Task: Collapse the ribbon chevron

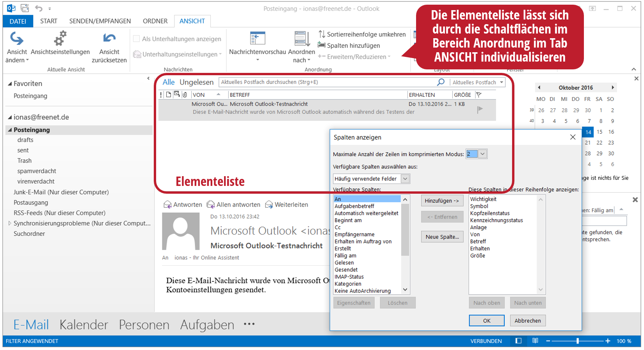Action: coord(633,69)
